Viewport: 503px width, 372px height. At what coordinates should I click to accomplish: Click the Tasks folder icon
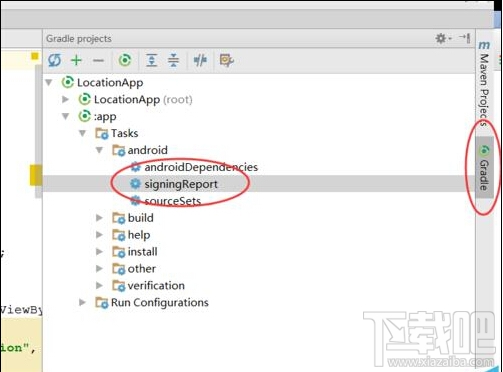coord(102,134)
